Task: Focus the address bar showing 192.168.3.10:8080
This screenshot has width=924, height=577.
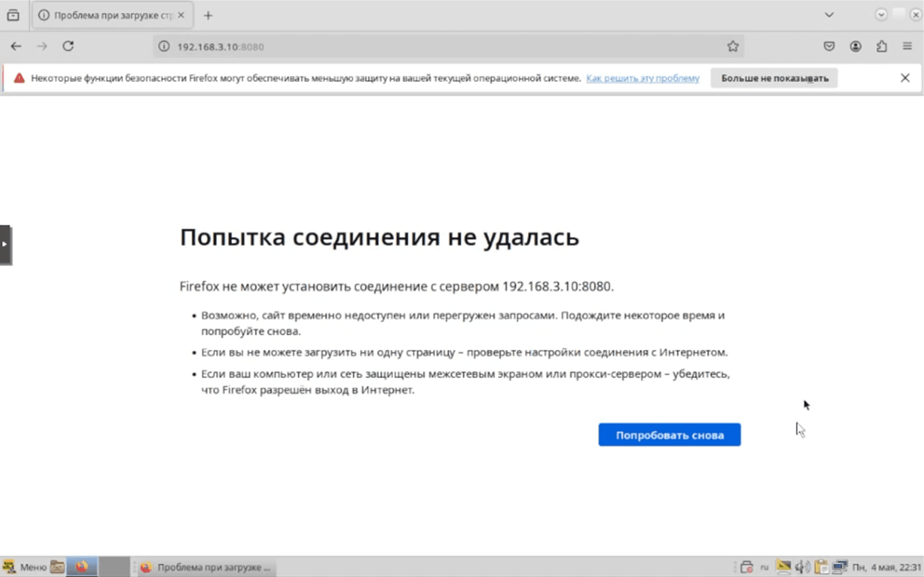Action: [x=449, y=46]
